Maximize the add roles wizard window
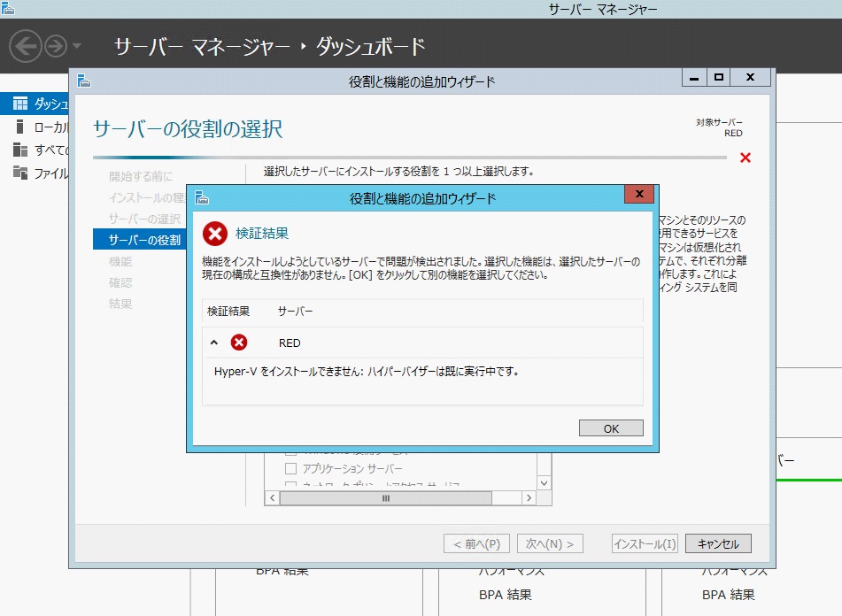This screenshot has width=842, height=616. [x=719, y=78]
